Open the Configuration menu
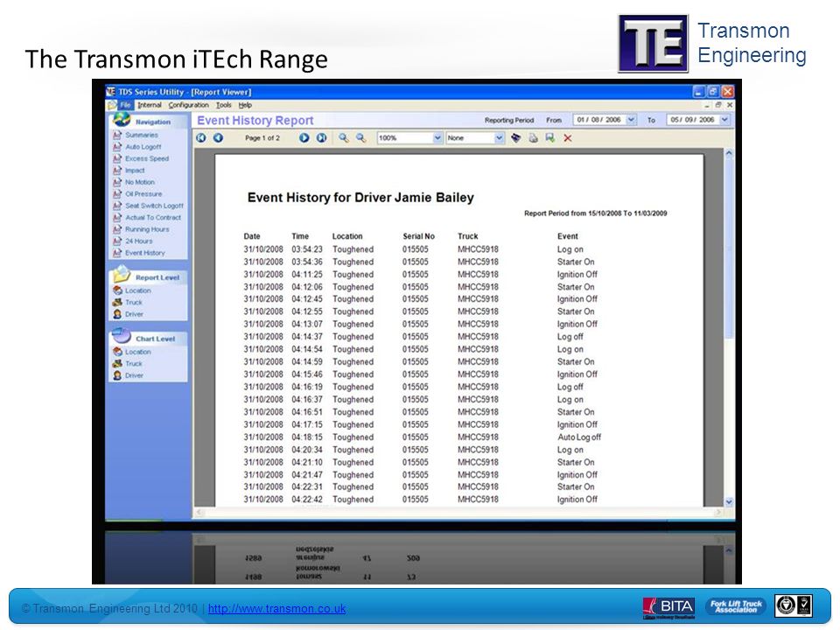This screenshot has height=630, width=840. [189, 105]
